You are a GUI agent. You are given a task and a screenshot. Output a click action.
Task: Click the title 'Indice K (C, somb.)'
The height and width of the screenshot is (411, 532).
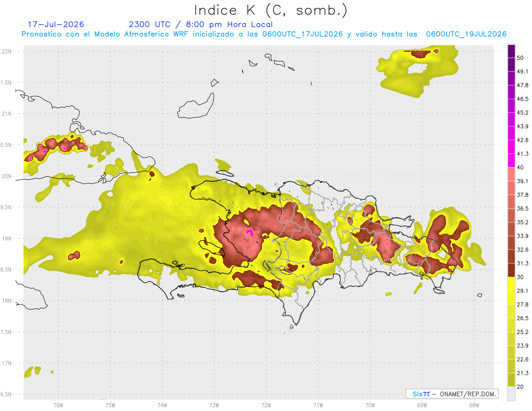271,10
